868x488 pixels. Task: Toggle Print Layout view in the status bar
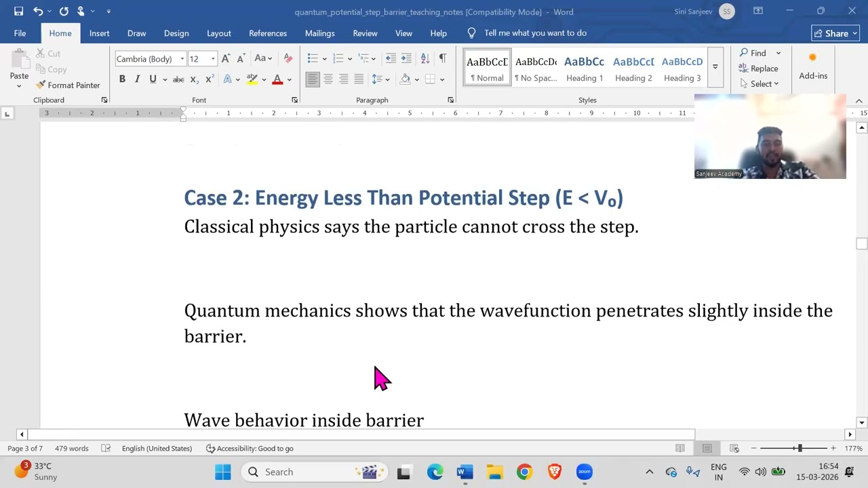pyautogui.click(x=707, y=448)
